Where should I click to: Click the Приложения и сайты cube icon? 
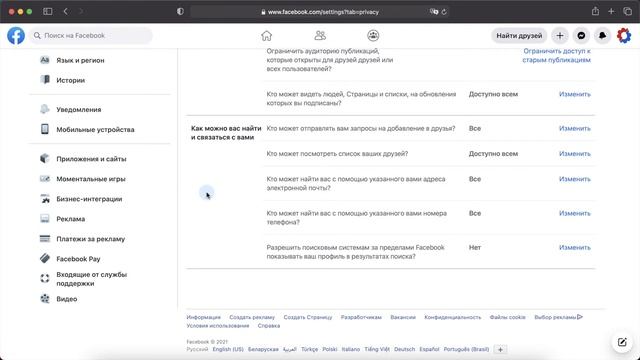click(x=45, y=158)
